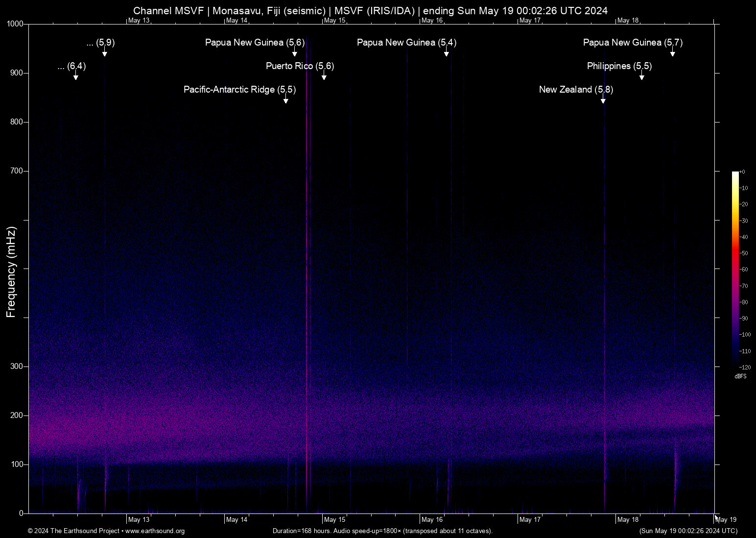Screen dimensions: 756x538
Task: Click the arrow marker under the "... (6.4)" label
Action: tap(75, 77)
